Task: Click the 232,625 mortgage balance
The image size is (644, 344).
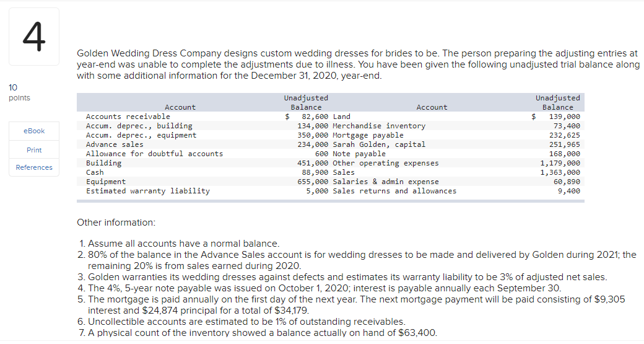Action: tap(565, 135)
